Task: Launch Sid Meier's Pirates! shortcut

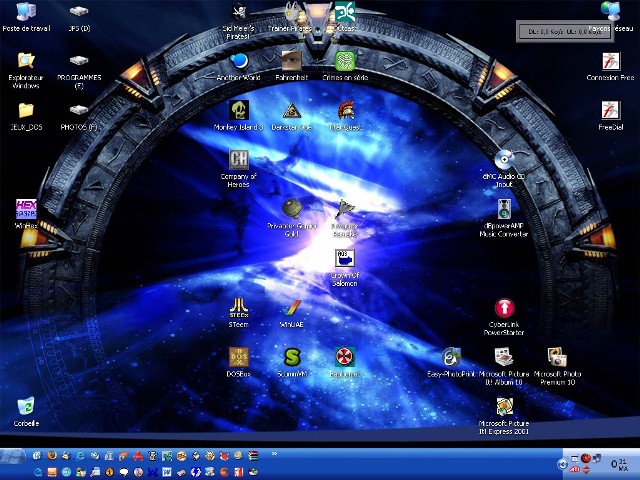Action: coord(239,21)
